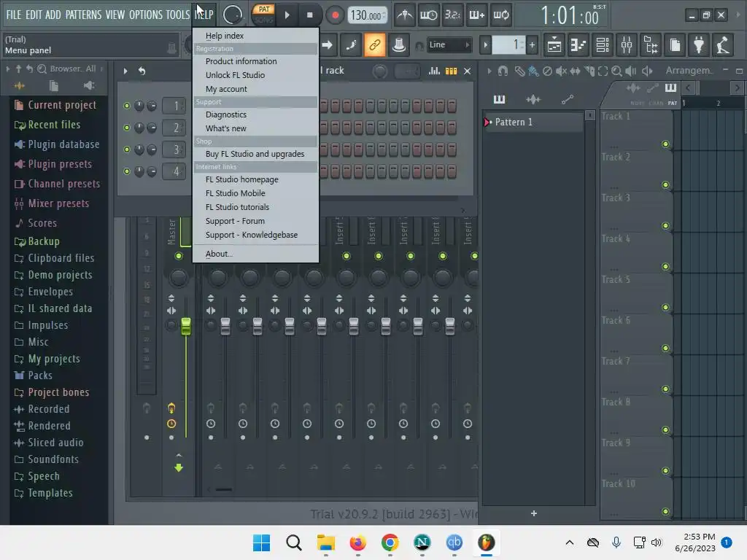The height and width of the screenshot is (560, 747).
Task: Toggle the multilink to controllers link icon
Action: (x=374, y=45)
